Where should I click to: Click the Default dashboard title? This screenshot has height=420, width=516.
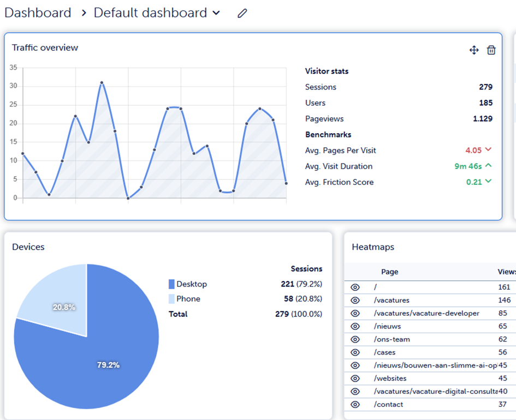click(150, 13)
